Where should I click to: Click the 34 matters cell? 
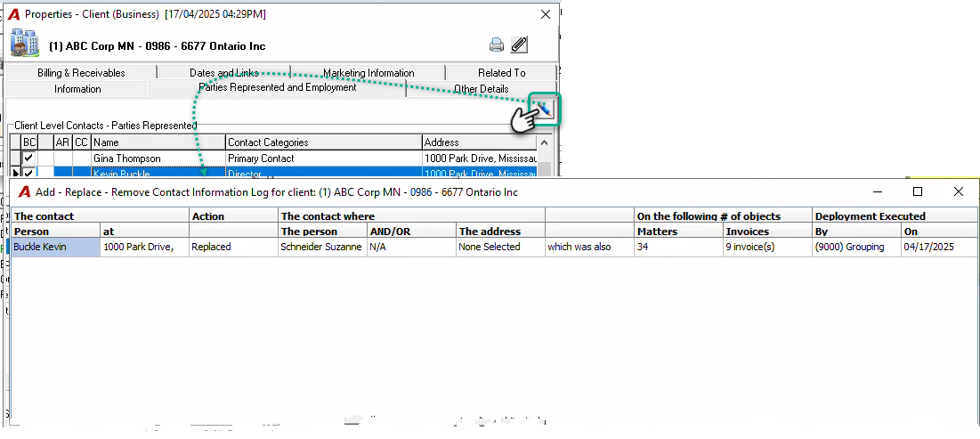pyautogui.click(x=679, y=247)
